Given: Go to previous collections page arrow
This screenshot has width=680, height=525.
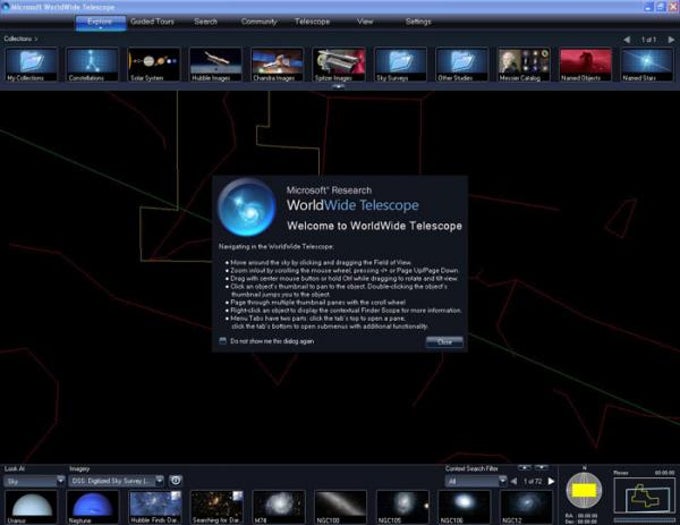Looking at the screenshot, I should pos(627,39).
